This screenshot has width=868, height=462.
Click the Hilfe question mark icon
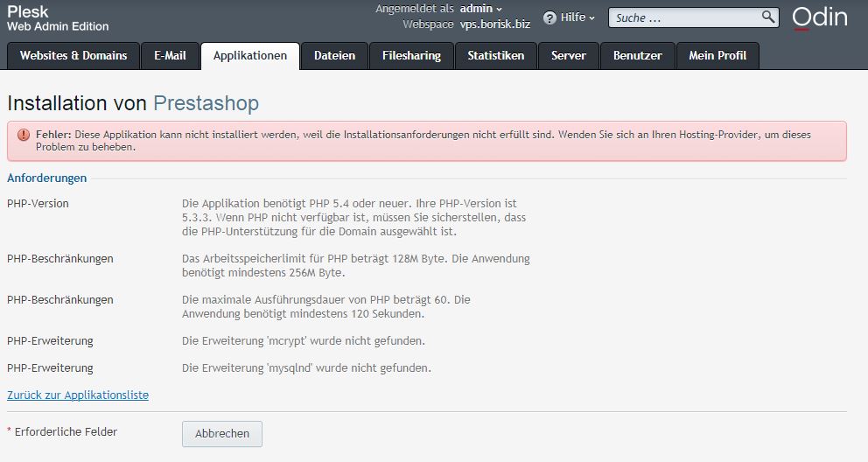(549, 17)
